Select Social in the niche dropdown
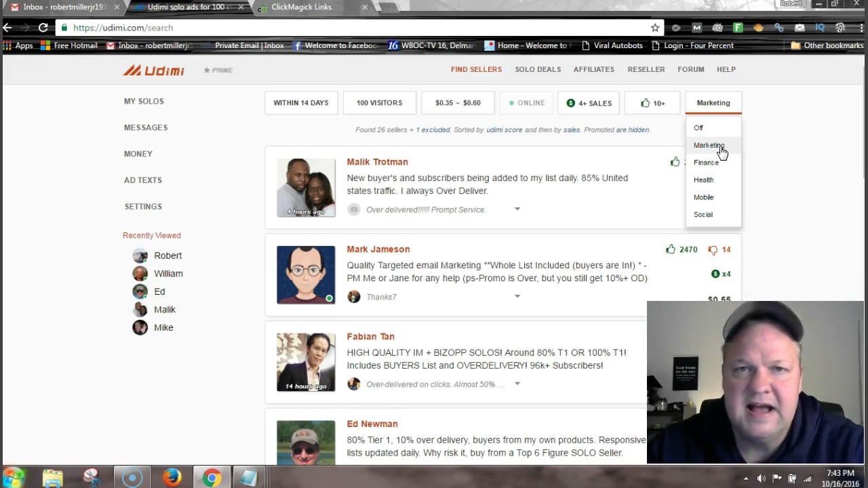 click(713, 214)
